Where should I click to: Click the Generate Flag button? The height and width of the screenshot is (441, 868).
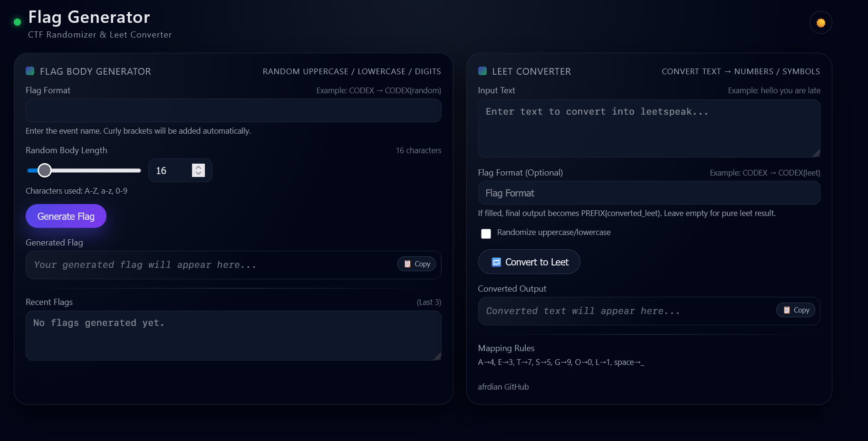point(66,216)
